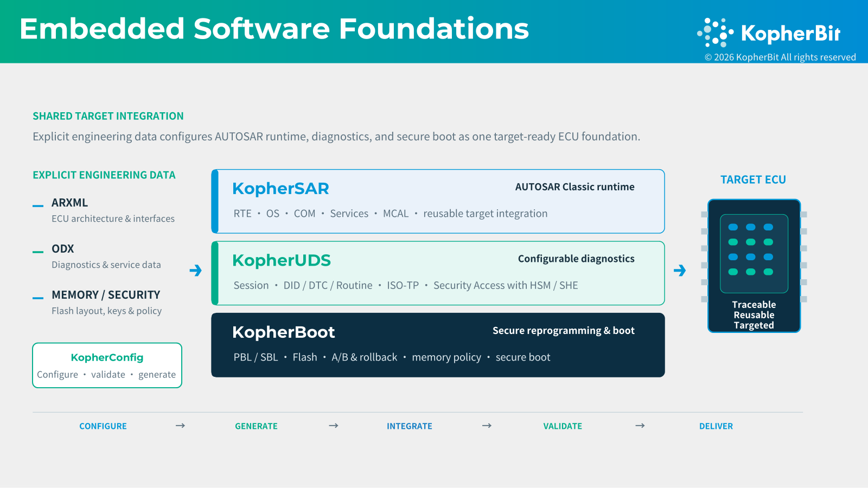Click 'AUTOSAR Classic runtime' label
This screenshot has height=488, width=868.
(x=575, y=187)
